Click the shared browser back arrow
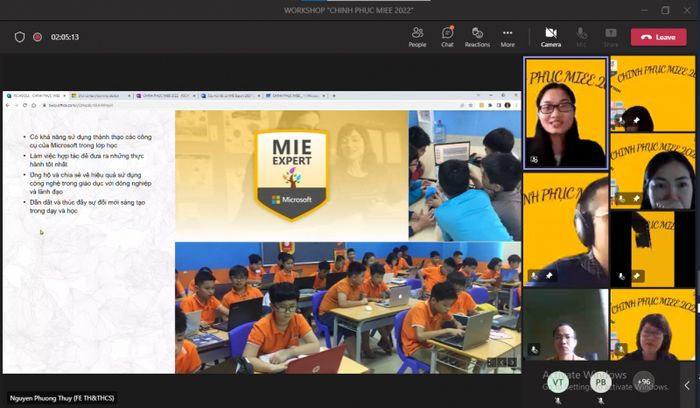Viewport: 700px width, 408px height. (8, 105)
